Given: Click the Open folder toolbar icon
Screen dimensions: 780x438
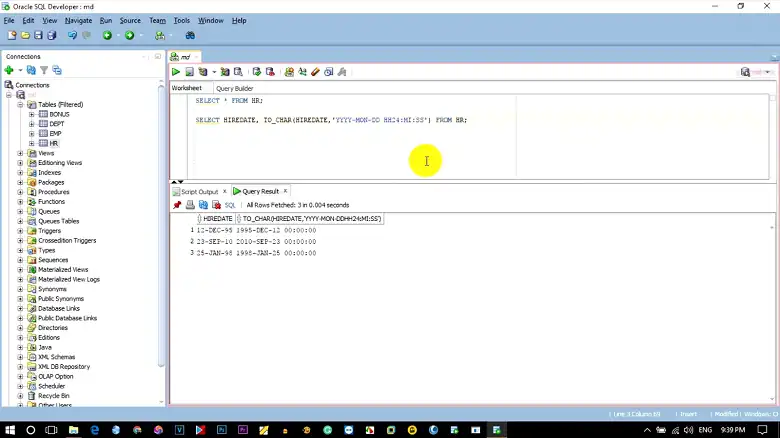Looking at the screenshot, I should click(25, 35).
